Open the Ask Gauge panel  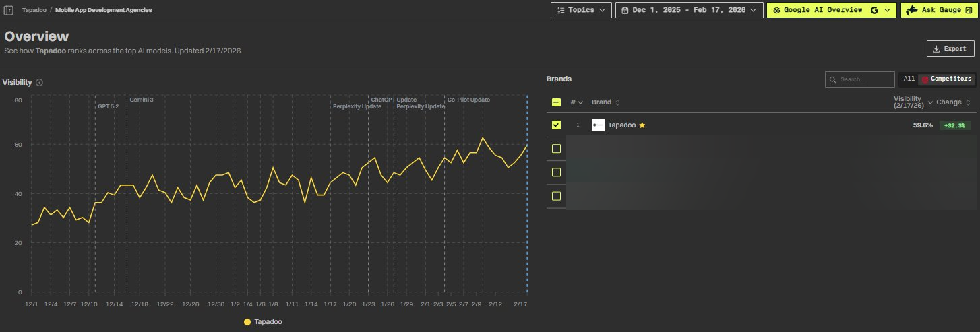940,10
